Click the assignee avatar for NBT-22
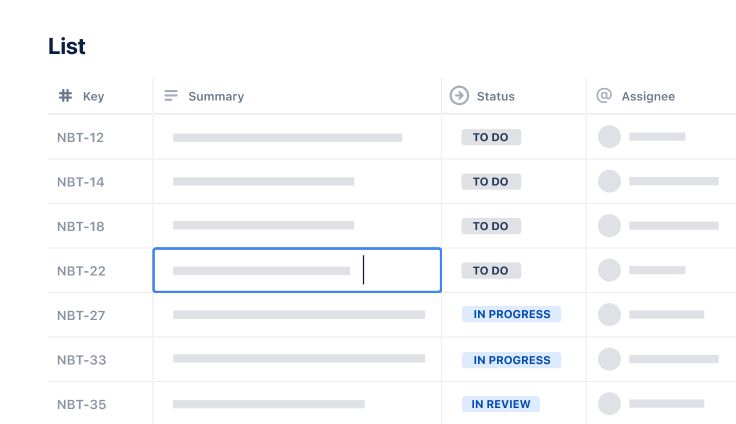The width and height of the screenshot is (736, 424). [609, 270]
